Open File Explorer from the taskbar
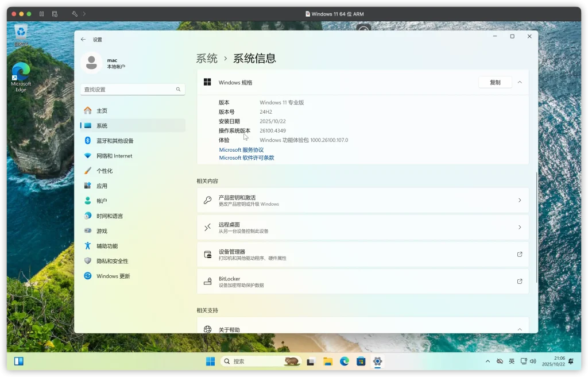Screen dimensions: 588x377 (328, 361)
